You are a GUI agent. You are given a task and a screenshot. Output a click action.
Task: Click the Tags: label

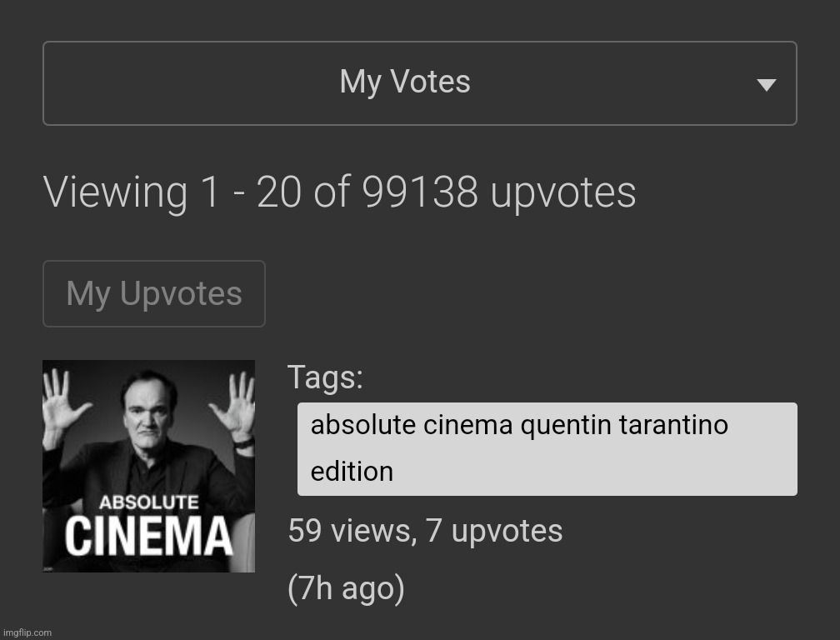[325, 377]
